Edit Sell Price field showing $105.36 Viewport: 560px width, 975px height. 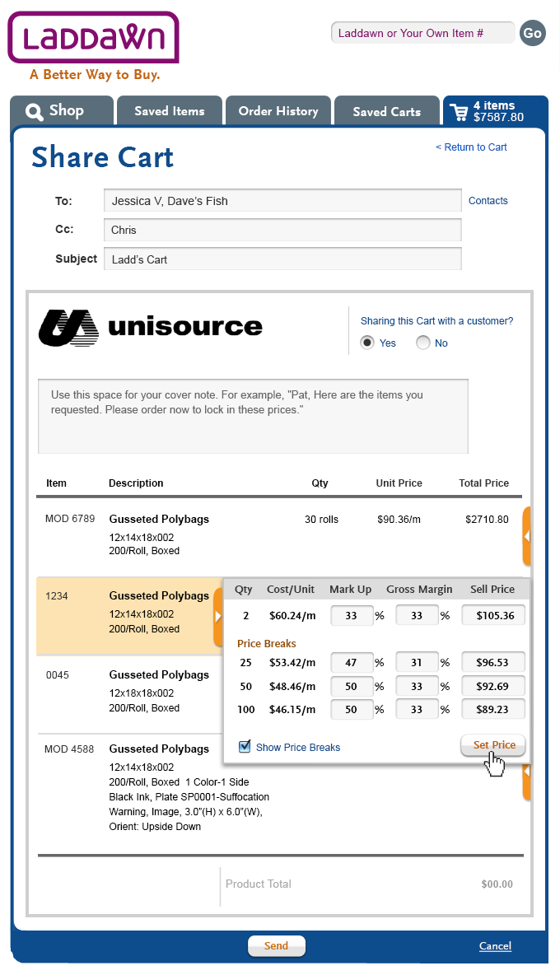tap(493, 616)
